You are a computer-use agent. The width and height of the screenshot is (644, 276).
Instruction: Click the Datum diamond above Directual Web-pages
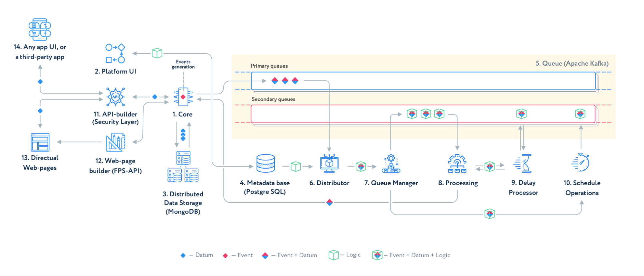(40, 111)
